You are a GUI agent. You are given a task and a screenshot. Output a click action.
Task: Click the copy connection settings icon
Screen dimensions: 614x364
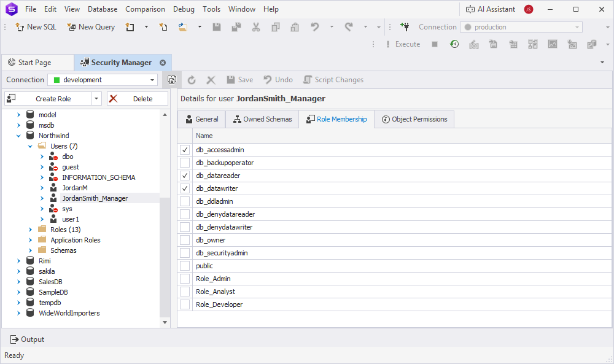[171, 80]
